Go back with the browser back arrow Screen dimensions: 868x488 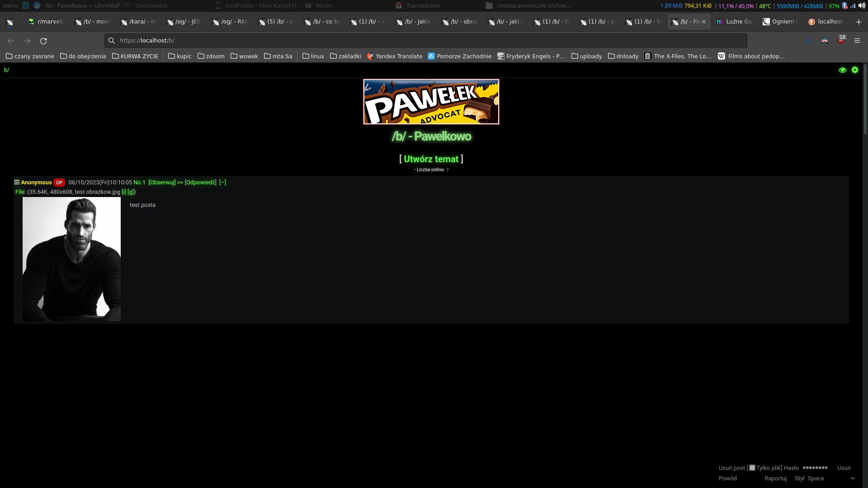coord(11,41)
